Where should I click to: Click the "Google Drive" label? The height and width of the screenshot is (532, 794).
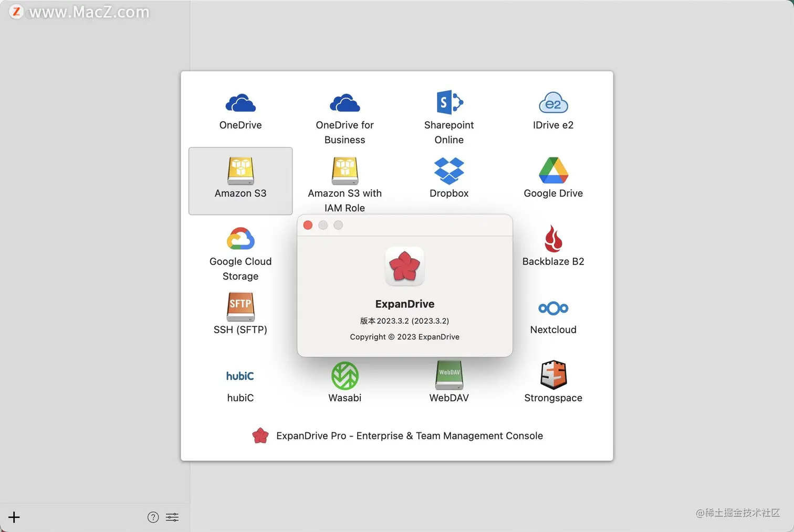click(x=553, y=193)
